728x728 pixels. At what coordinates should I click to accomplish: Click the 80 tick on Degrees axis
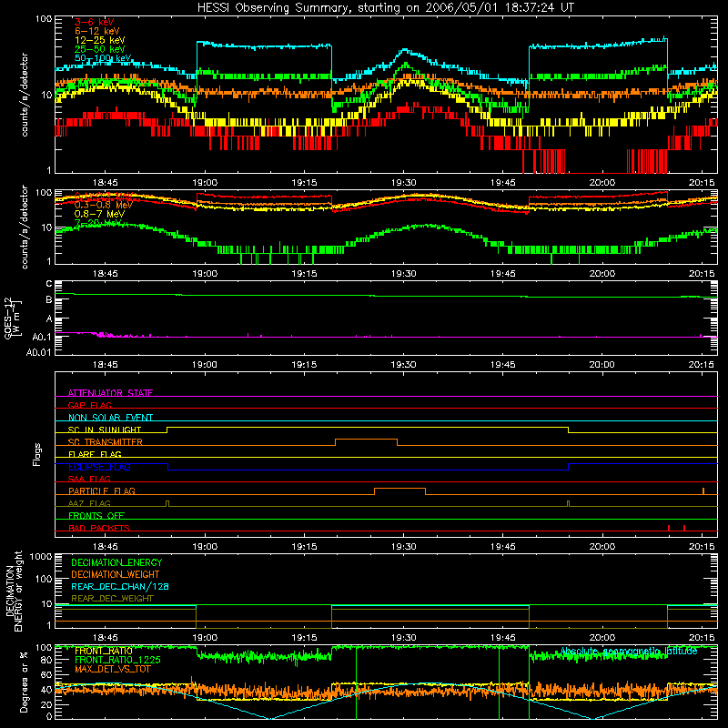point(46,660)
